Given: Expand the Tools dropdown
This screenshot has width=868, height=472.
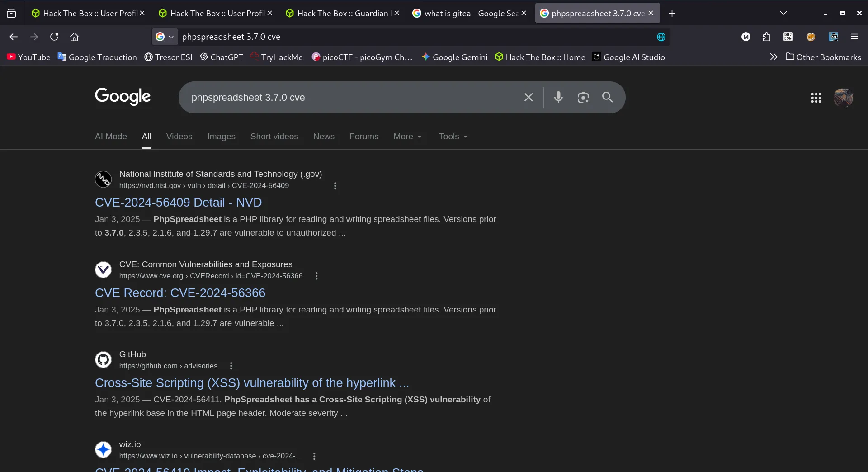Looking at the screenshot, I should click(x=453, y=137).
